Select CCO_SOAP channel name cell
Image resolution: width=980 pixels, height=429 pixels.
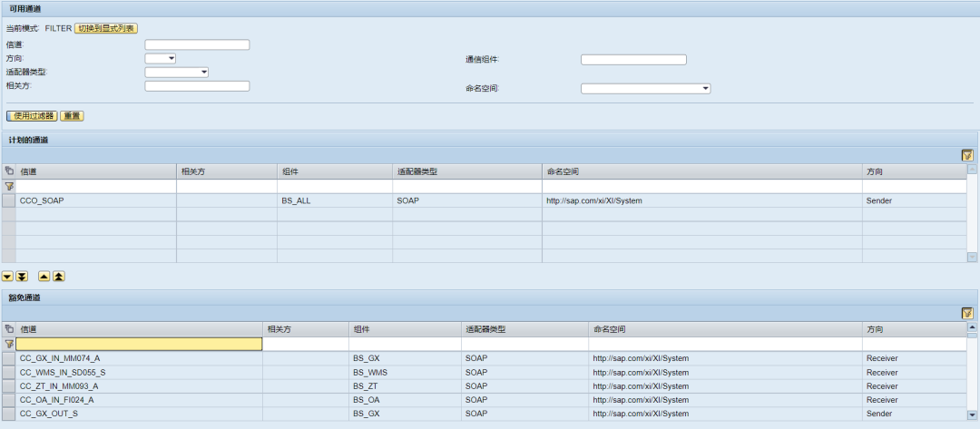point(95,200)
